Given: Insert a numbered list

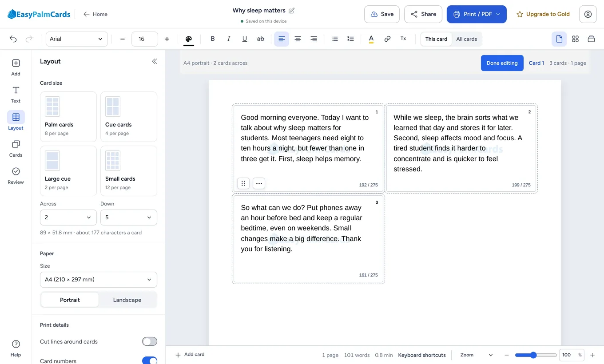Looking at the screenshot, I should click(x=351, y=39).
